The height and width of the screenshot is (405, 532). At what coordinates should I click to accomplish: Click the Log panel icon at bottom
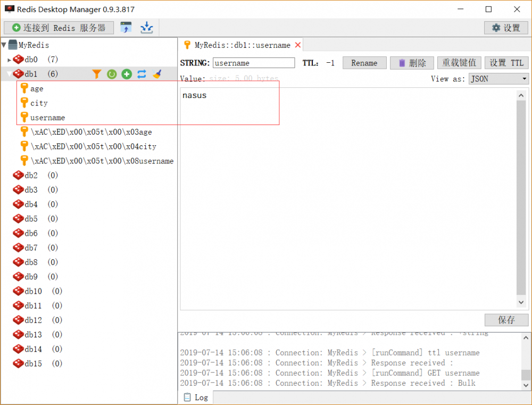pos(188,397)
